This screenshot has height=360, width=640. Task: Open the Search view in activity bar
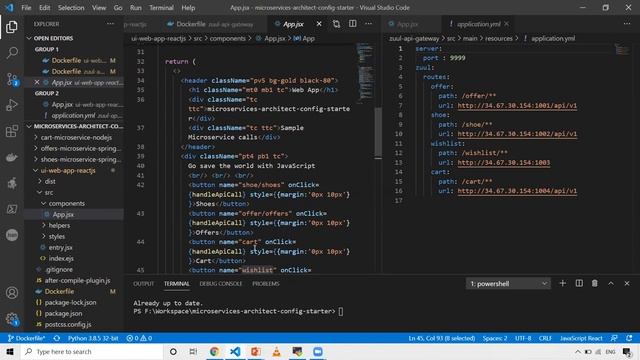pos(12,53)
